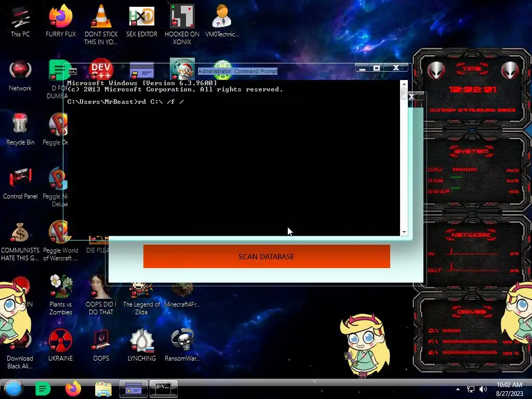The width and height of the screenshot is (532, 399).
Task: Open the SEX EDITOR HxD shortcut
Action: click(x=141, y=21)
